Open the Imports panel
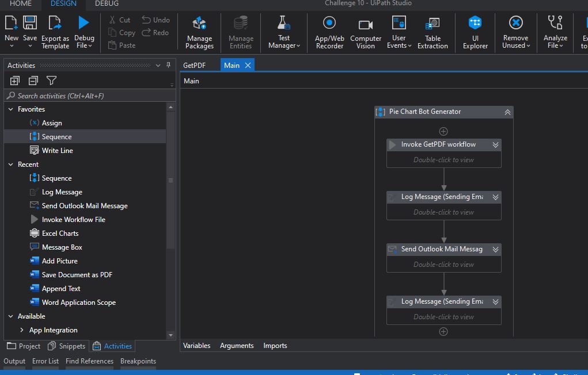Image resolution: width=588 pixels, height=375 pixels. point(275,346)
